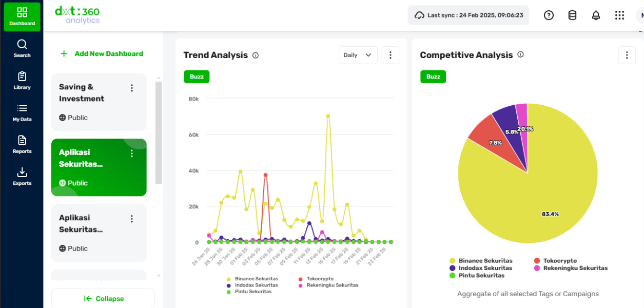Click 'Aggregate of all selected Tags or Campaigns'
Viewport: 644px width, 308px height.
[x=528, y=294]
